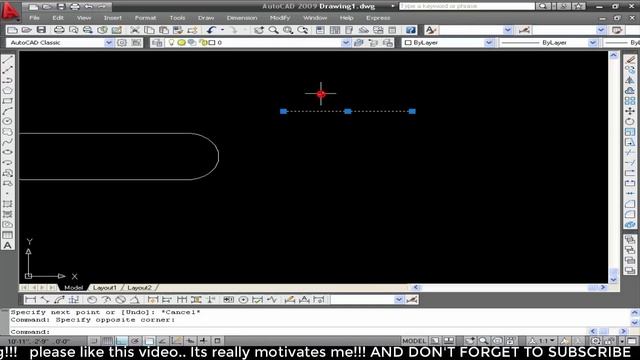Expand the layer list dropdown
The image size is (640, 360).
(x=346, y=42)
